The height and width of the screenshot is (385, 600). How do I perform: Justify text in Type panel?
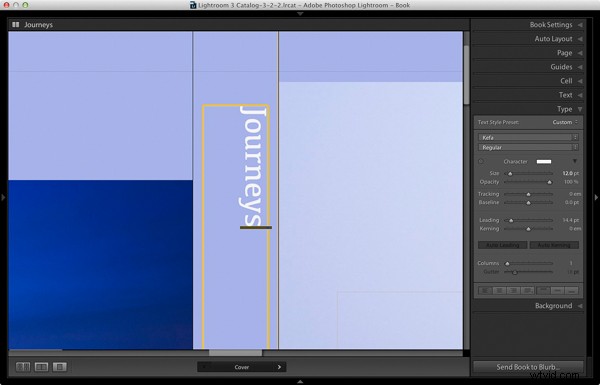527,291
